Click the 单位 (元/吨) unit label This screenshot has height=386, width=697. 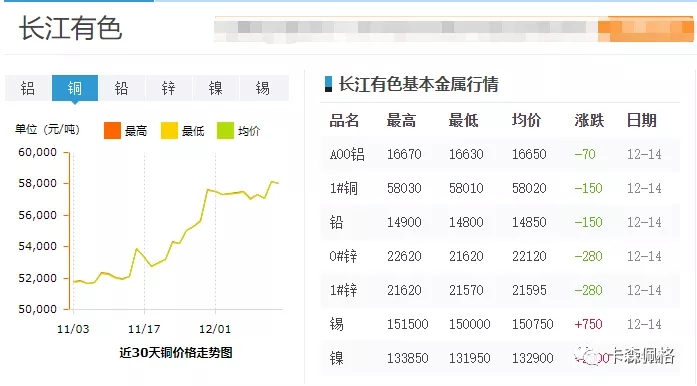click(47, 129)
